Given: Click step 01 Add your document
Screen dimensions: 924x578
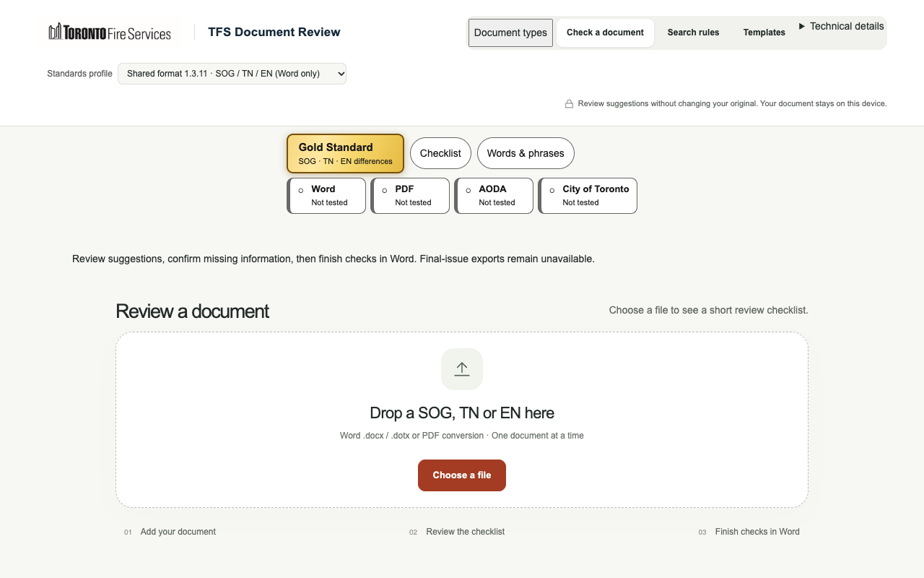Looking at the screenshot, I should pos(170,532).
